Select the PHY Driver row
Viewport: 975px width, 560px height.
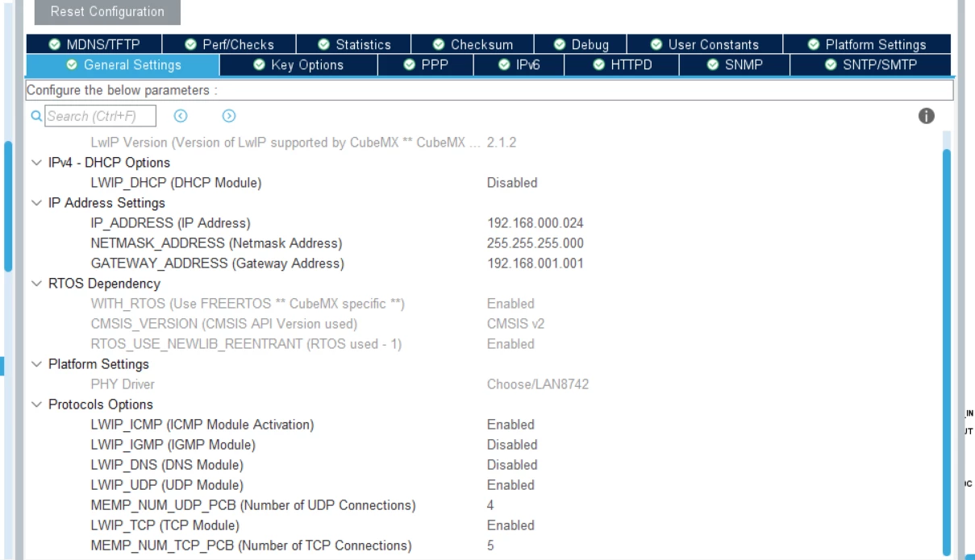(x=484, y=384)
